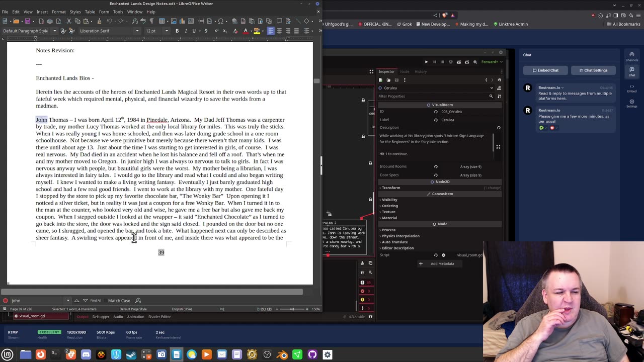Image resolution: width=644 pixels, height=362 pixels.
Task: Apply Subscript formatting
Action: (x=225, y=31)
